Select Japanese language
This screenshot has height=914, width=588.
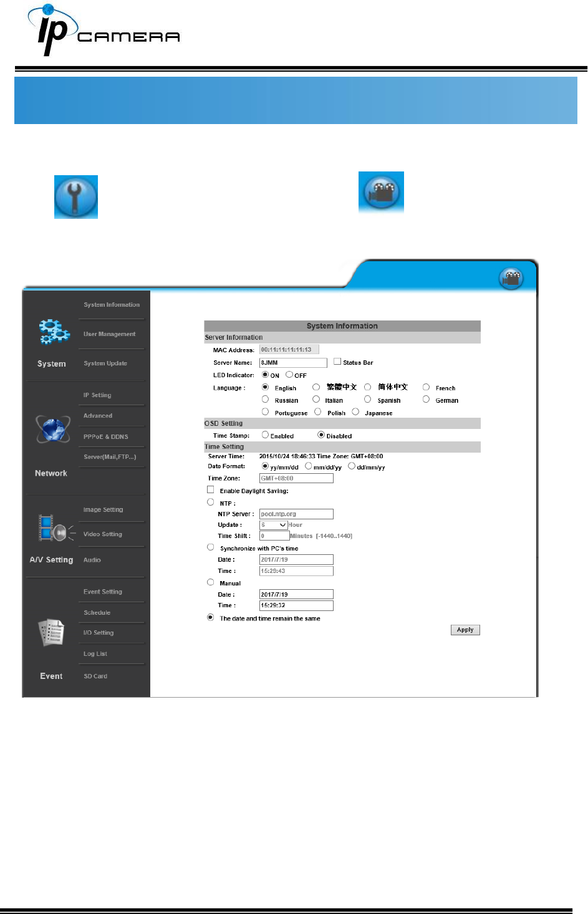coord(355,412)
